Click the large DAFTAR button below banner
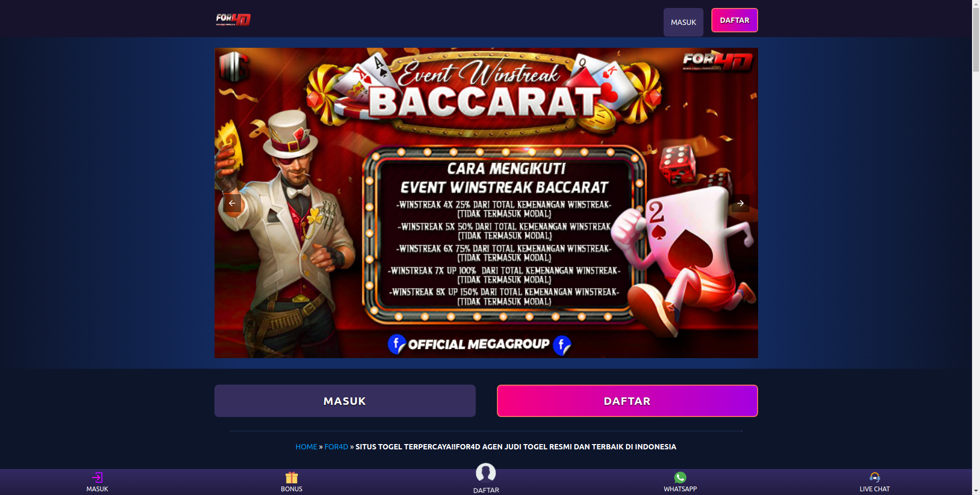Screen dimensions: 980x495 coord(627,401)
